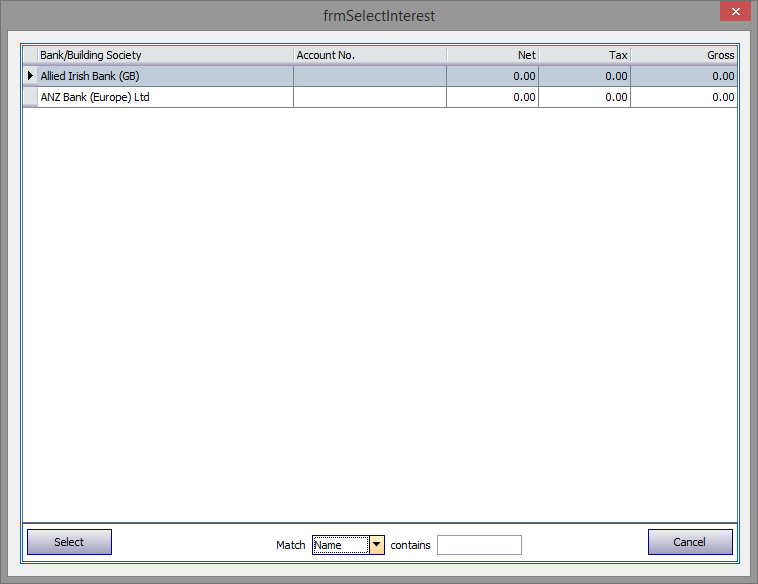
Task: Click the Select button
Action: (x=69, y=542)
